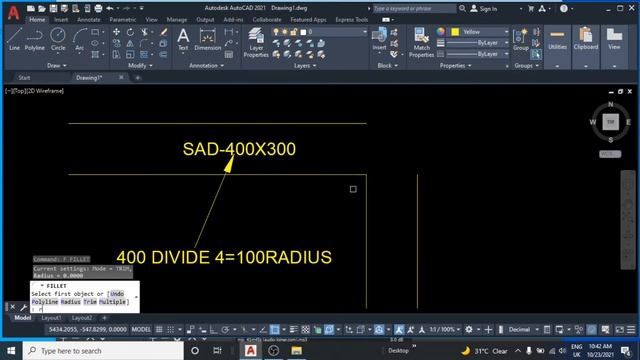The height and width of the screenshot is (360, 640).
Task: Select the Circle tool
Action: click(58, 40)
